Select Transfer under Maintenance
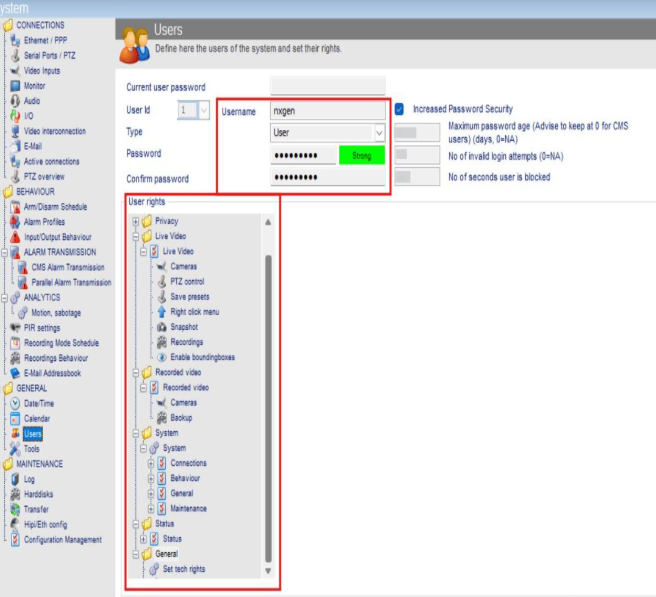Viewport: 656px width, 597px height. [36, 509]
